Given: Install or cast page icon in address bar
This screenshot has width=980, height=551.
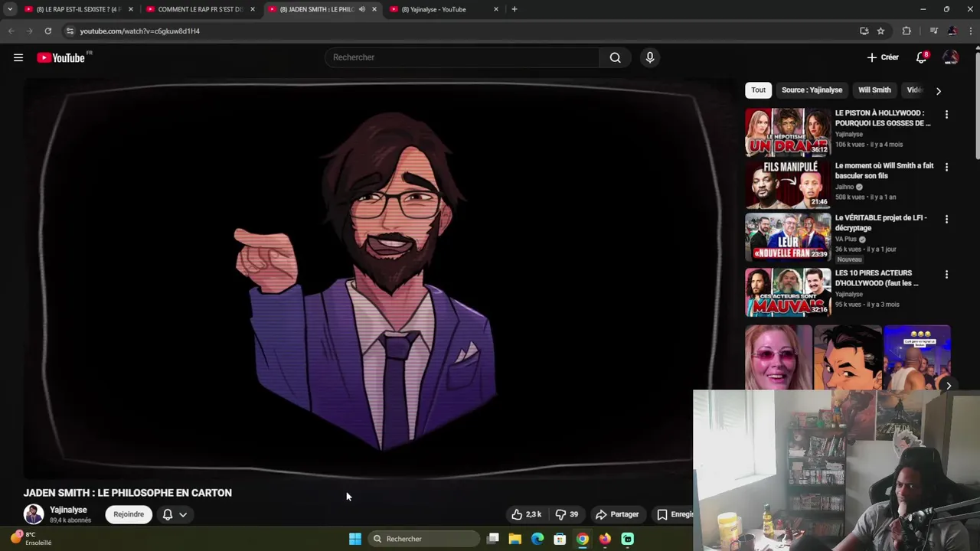Looking at the screenshot, I should 864,31.
